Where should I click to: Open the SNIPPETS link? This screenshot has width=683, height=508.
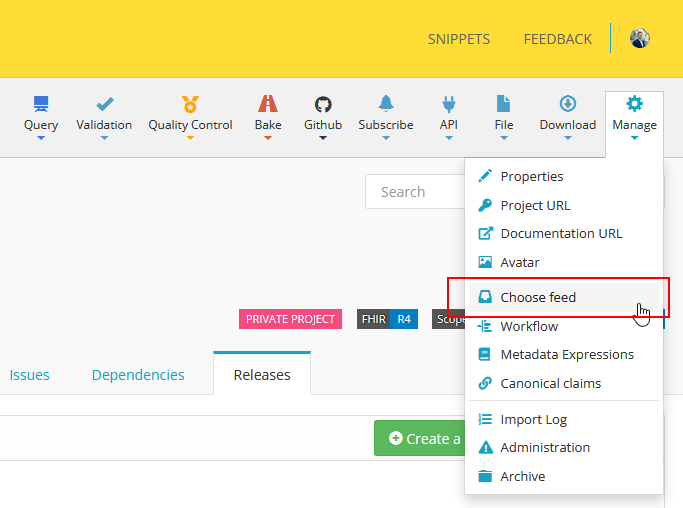coord(459,39)
